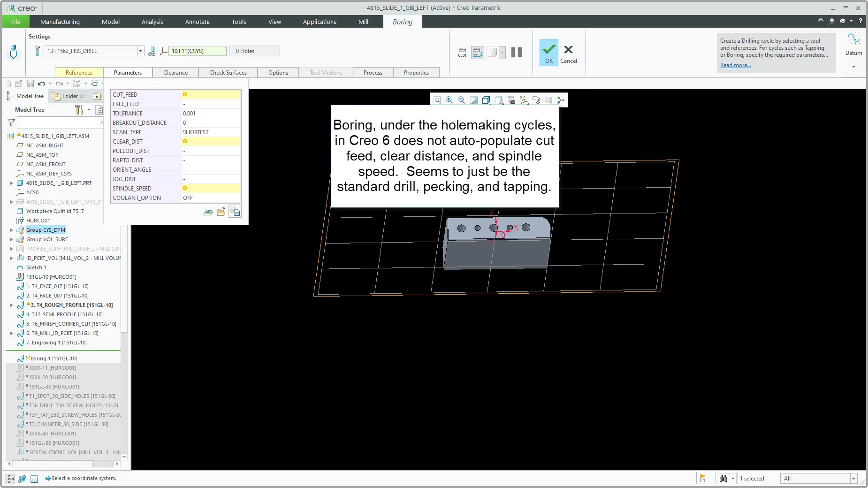868x488 pixels.
Task: Open the Options tab
Action: click(278, 73)
